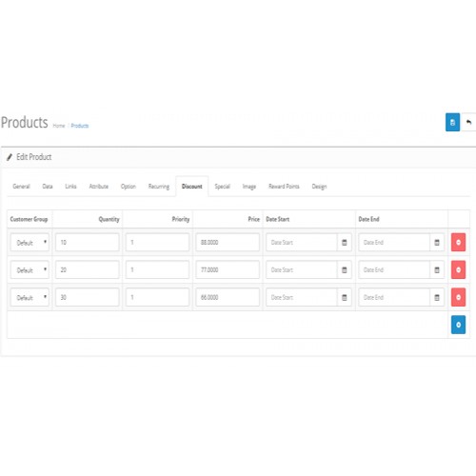Open Date End calendar in second row
Screen dimensions: 476x476
[x=437, y=269]
